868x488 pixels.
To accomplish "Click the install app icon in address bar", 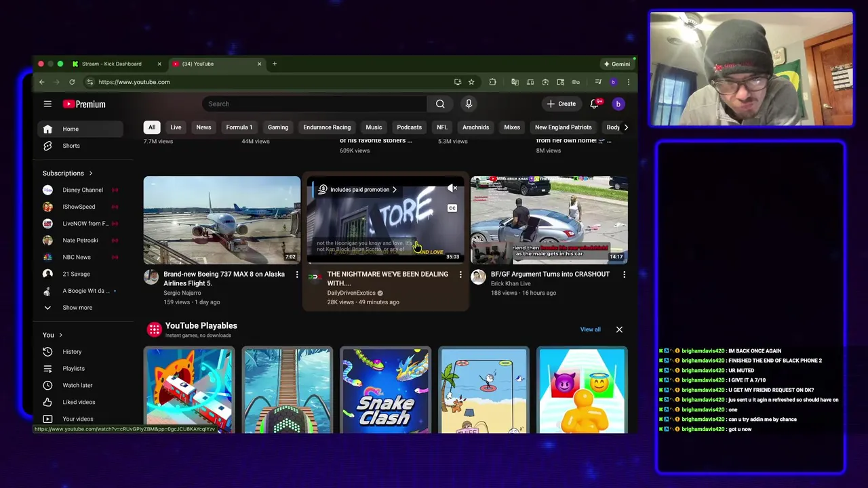I will point(458,82).
